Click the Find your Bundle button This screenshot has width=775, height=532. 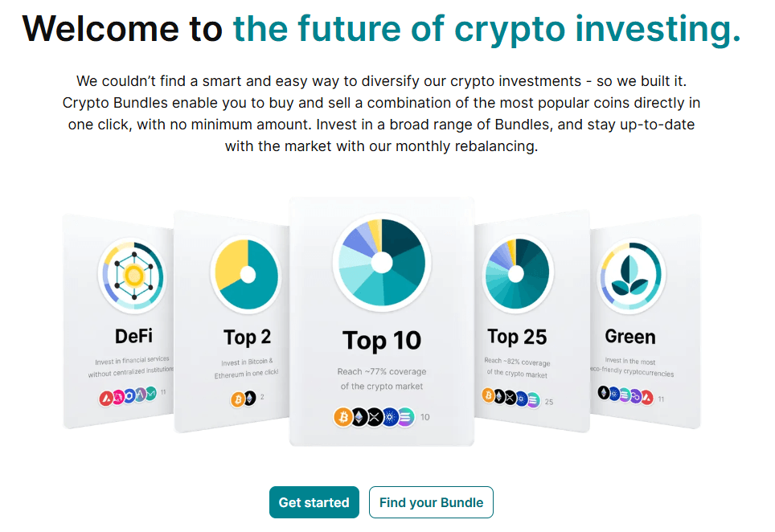coord(431,501)
